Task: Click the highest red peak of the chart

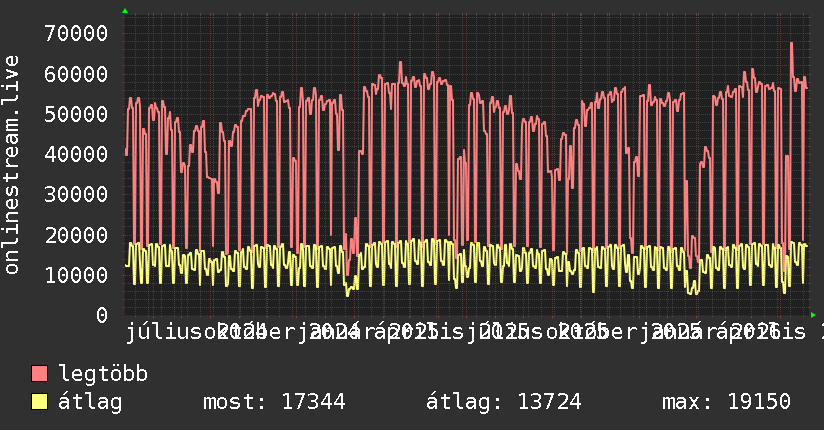Action: [x=791, y=44]
